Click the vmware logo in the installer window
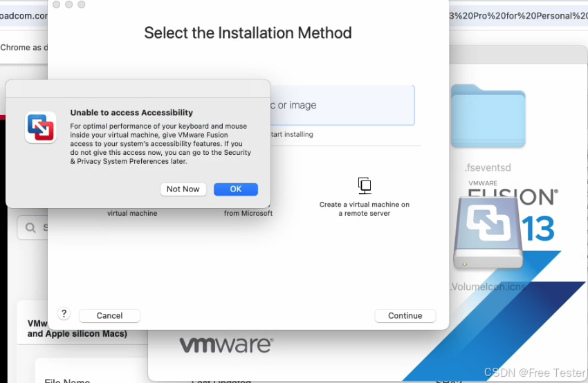The height and width of the screenshot is (383, 588). pyautogui.click(x=226, y=345)
